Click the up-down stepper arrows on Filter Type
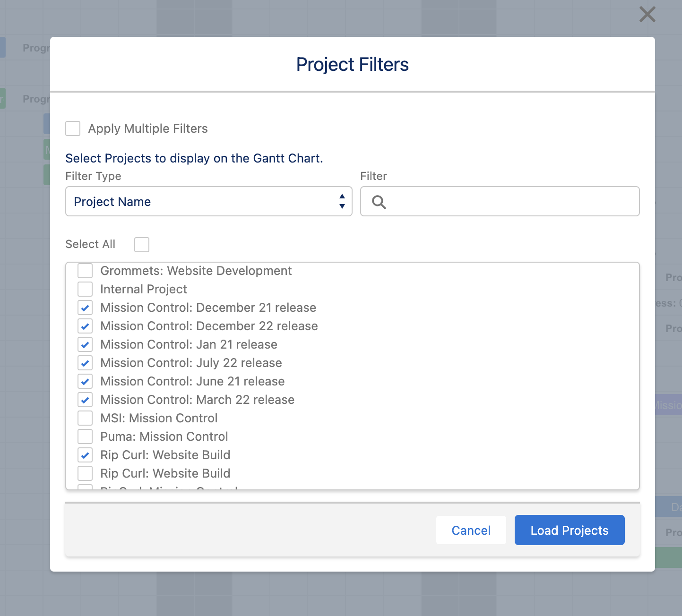The height and width of the screenshot is (616, 682). click(x=342, y=202)
